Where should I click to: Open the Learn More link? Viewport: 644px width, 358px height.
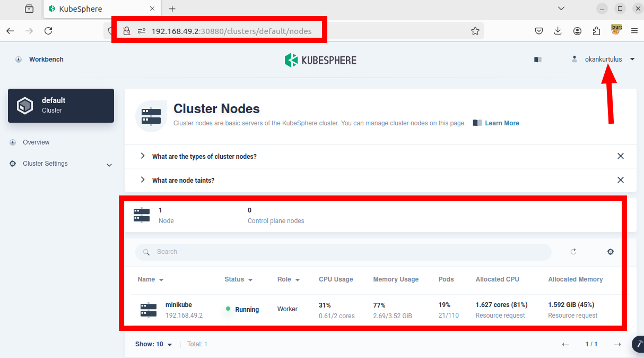[501, 123]
